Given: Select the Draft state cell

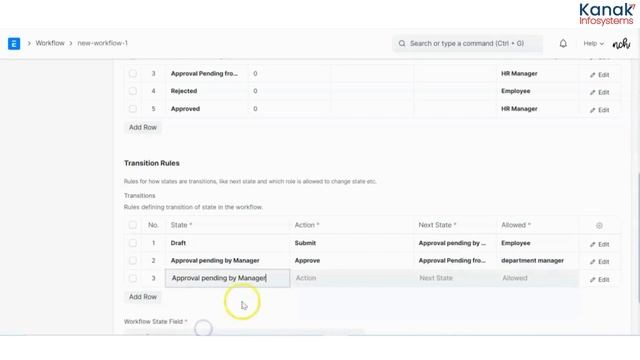Looking at the screenshot, I should (x=228, y=243).
